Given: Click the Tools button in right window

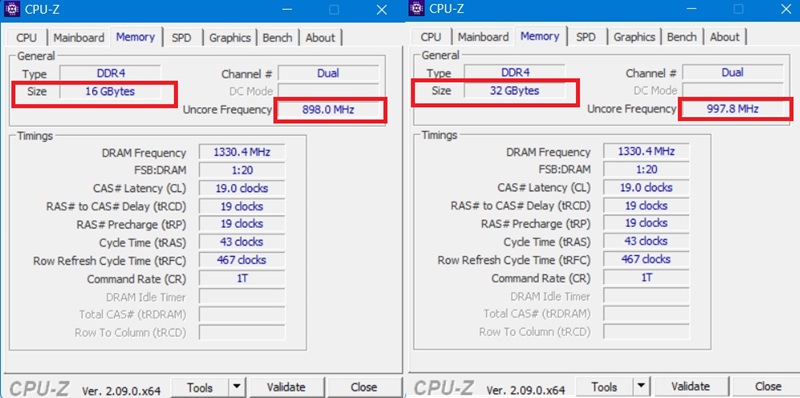Looking at the screenshot, I should (x=604, y=387).
